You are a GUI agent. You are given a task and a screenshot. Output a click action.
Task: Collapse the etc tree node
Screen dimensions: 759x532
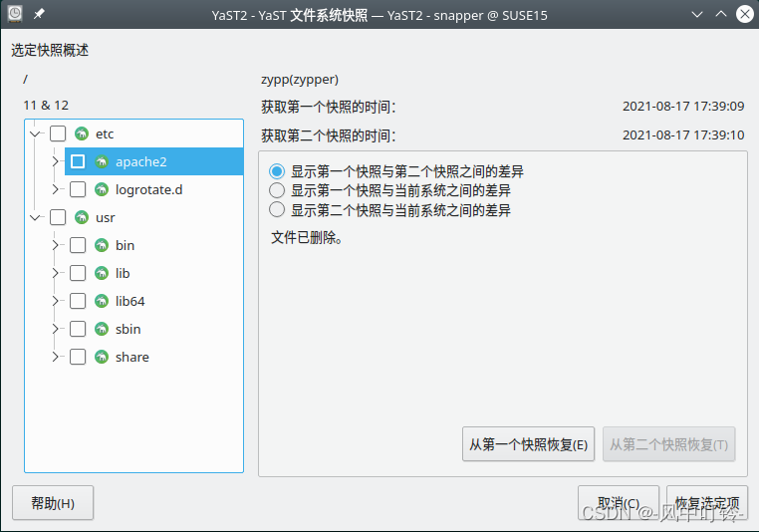35,133
